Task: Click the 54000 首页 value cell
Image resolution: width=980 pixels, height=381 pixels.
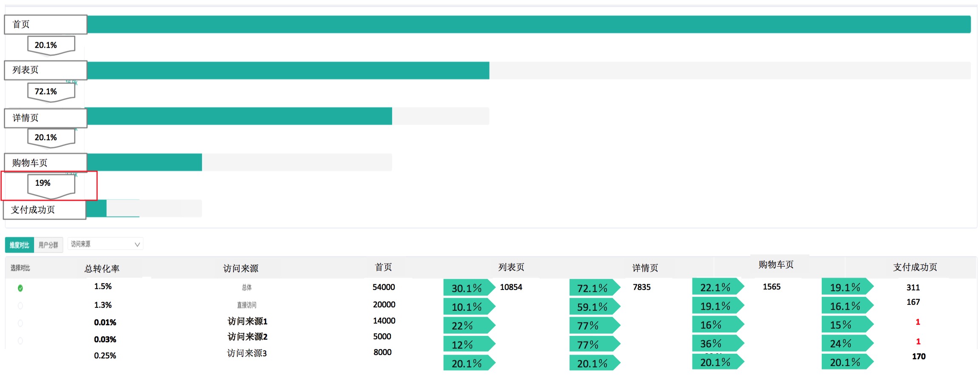Action: pos(384,287)
